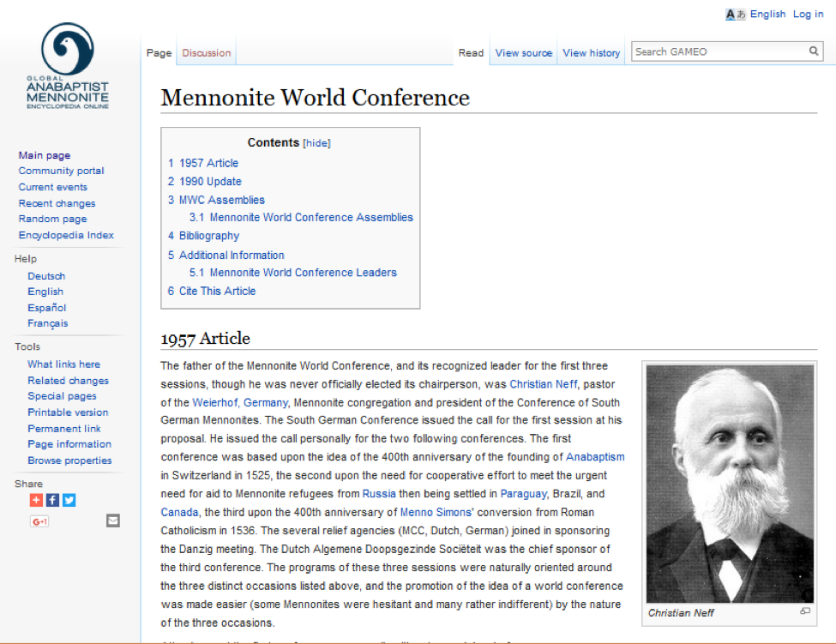The width and height of the screenshot is (836, 644).
Task: Click the search magnifying glass icon
Action: pyautogui.click(x=814, y=52)
